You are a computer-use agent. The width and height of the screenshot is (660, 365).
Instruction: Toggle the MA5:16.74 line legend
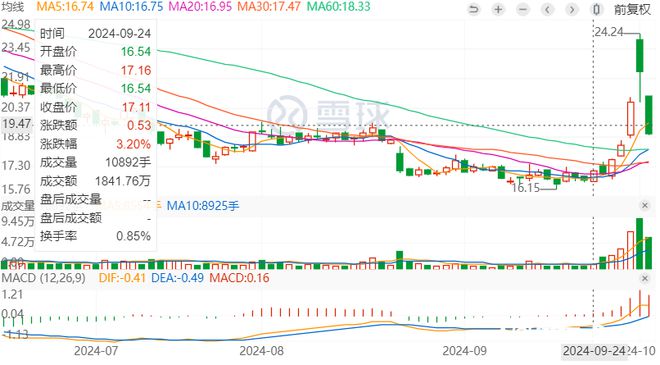65,6
